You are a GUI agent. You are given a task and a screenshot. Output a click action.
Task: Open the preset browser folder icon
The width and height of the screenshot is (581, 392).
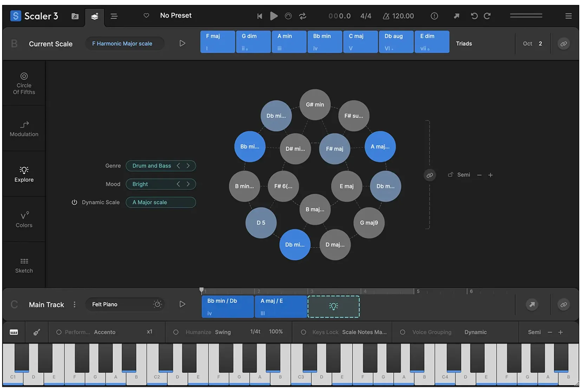pos(75,16)
